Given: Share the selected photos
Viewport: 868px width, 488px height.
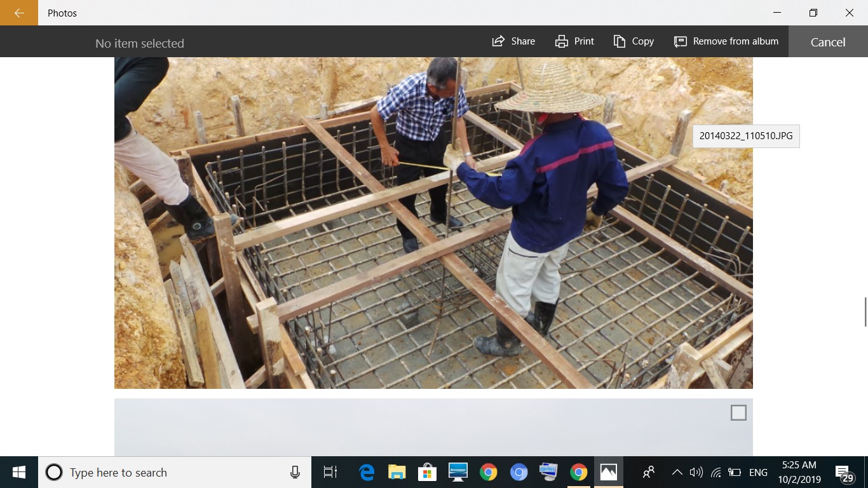Looking at the screenshot, I should pos(513,41).
